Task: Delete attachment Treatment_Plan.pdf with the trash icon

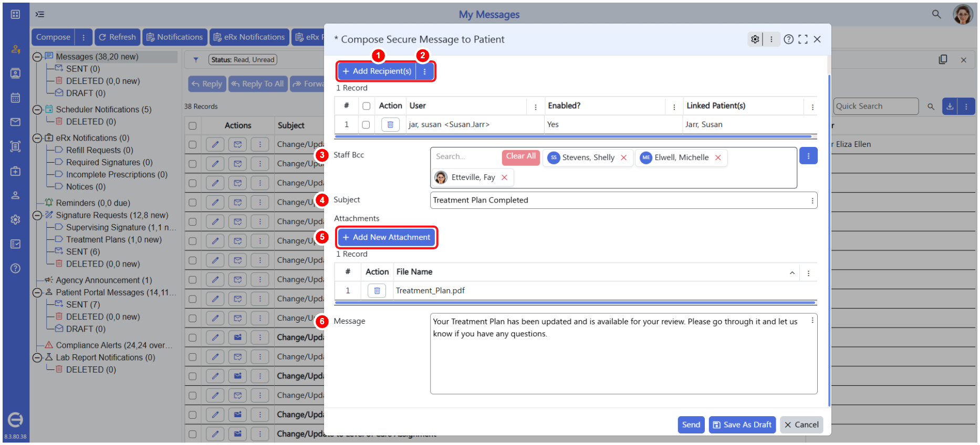Action: [377, 291]
